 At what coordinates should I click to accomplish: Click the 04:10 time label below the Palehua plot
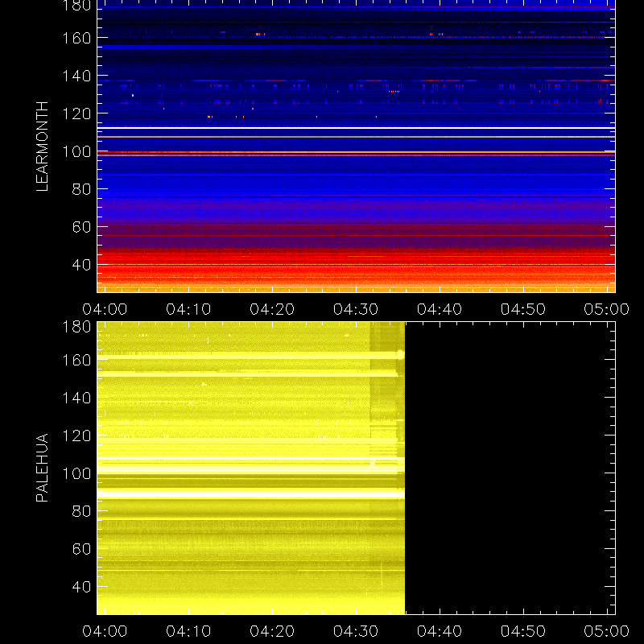[188, 631]
